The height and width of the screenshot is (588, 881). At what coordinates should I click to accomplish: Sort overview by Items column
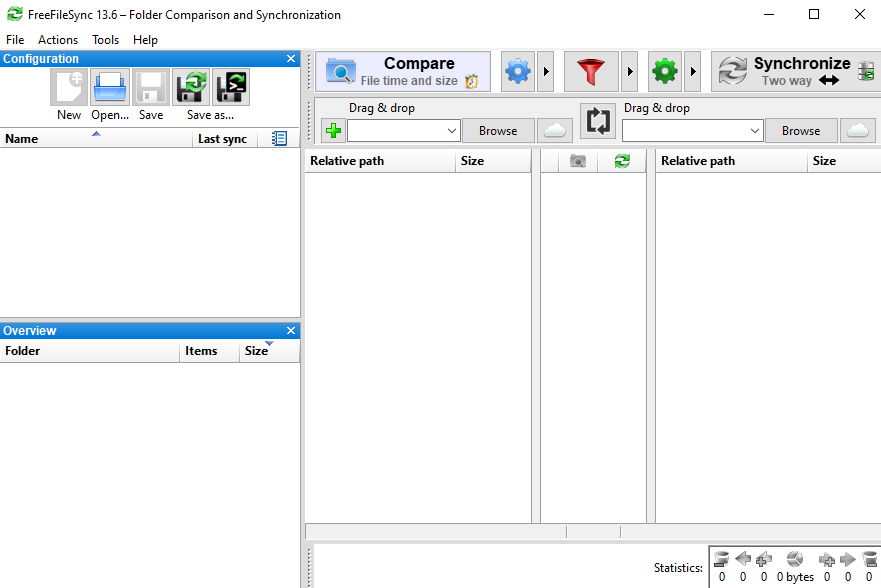click(209, 351)
